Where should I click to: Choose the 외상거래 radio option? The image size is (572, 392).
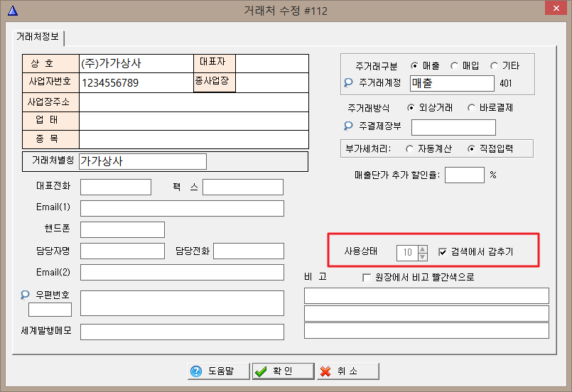411,108
